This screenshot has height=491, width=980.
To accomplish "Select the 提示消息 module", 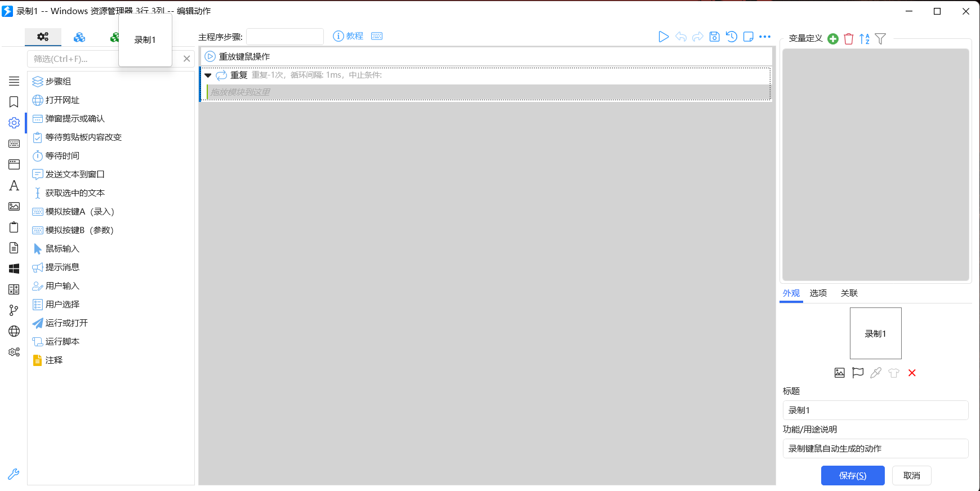I will 110,267.
